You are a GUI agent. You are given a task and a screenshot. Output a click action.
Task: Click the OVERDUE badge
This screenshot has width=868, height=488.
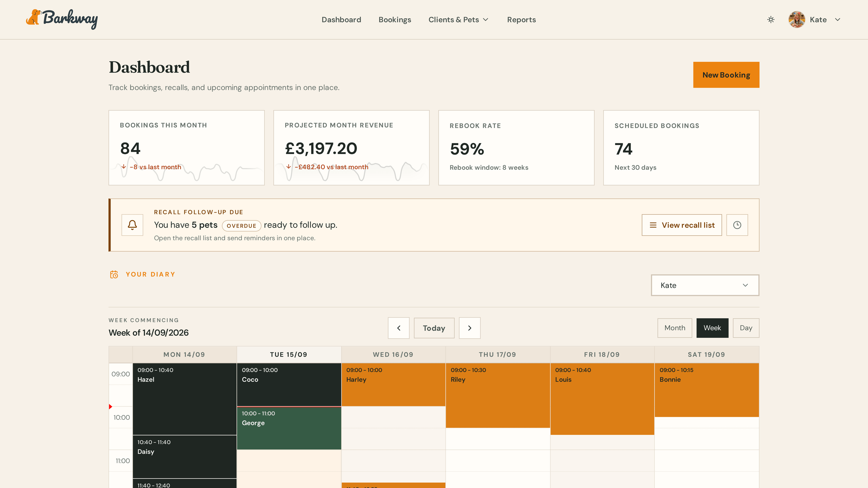click(x=241, y=226)
